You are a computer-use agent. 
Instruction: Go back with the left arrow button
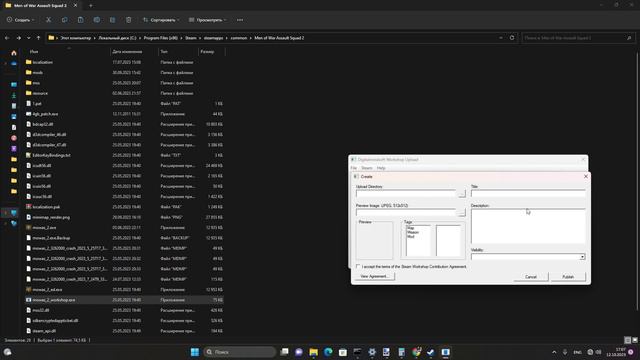click(7, 38)
